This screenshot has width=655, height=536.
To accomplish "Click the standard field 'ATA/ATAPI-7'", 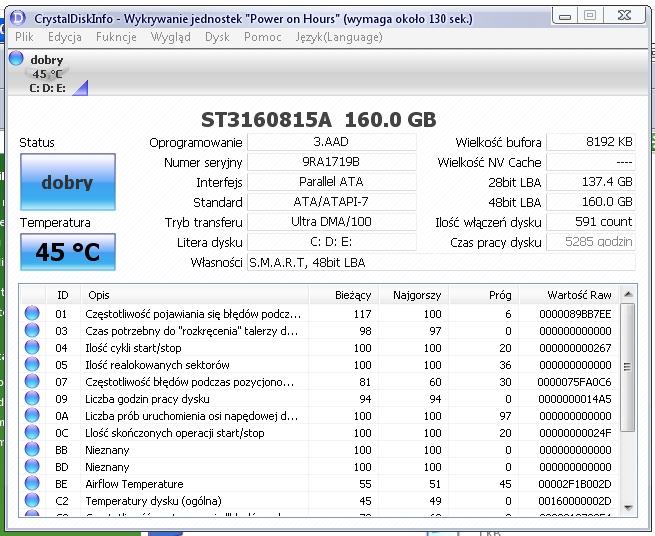I will pos(332,202).
